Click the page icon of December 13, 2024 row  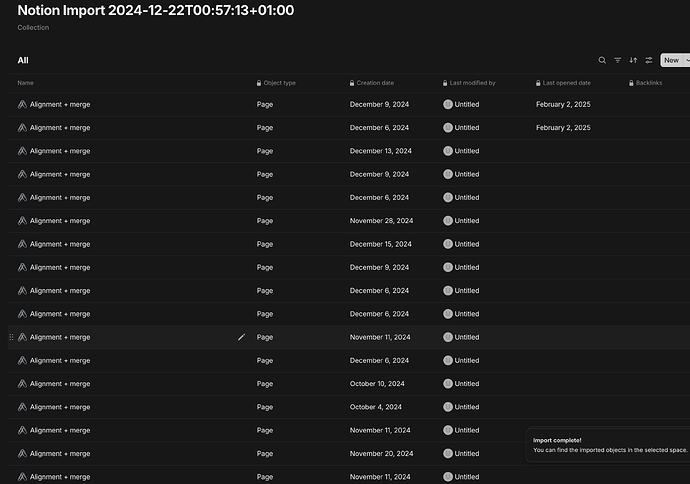click(22, 151)
